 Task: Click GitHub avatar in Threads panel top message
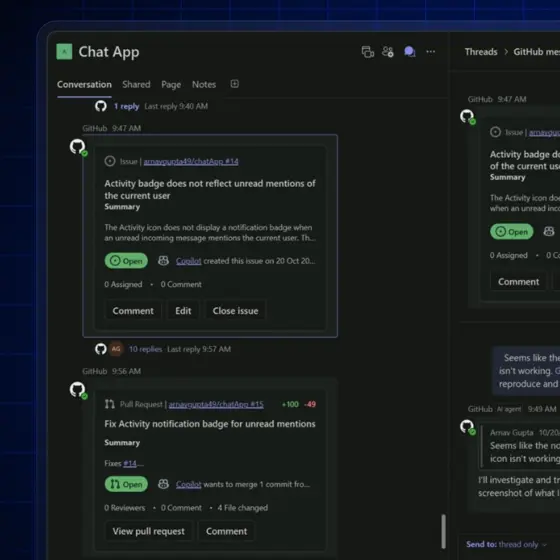click(x=467, y=117)
